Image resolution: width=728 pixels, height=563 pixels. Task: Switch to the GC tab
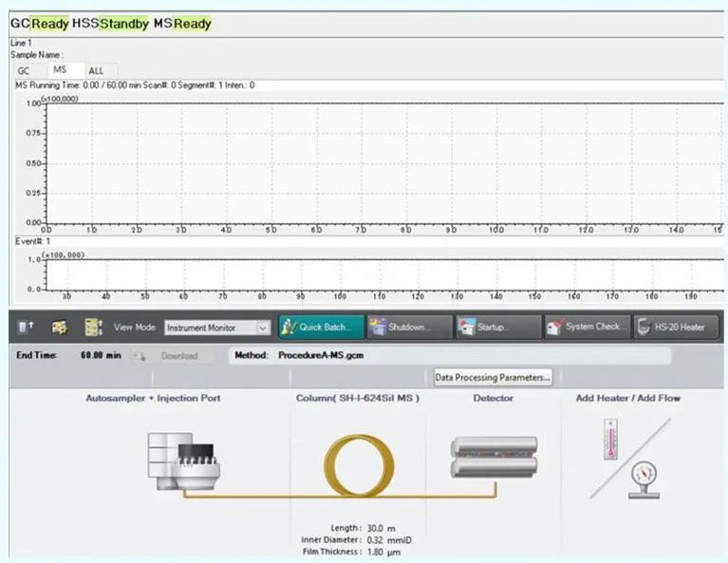pos(25,71)
